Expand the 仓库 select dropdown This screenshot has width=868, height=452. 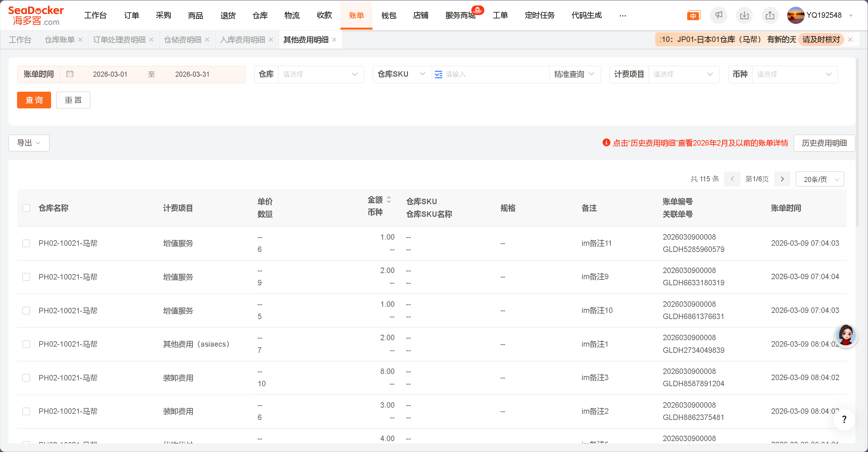(320, 74)
